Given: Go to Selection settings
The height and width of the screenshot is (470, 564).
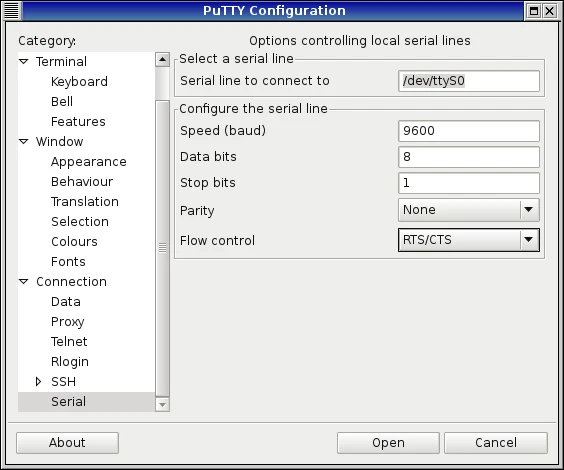Looking at the screenshot, I should (x=80, y=222).
